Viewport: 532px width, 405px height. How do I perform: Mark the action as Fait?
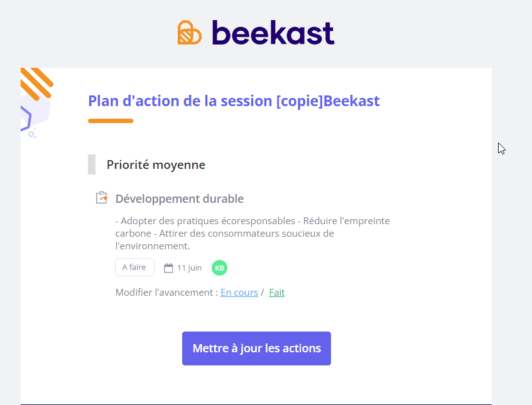pyautogui.click(x=277, y=293)
